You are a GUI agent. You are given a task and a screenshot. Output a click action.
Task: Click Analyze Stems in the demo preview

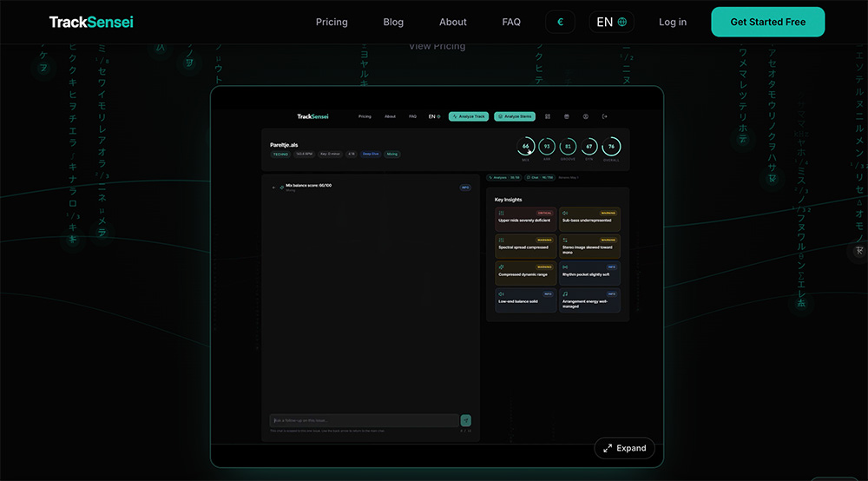515,116
